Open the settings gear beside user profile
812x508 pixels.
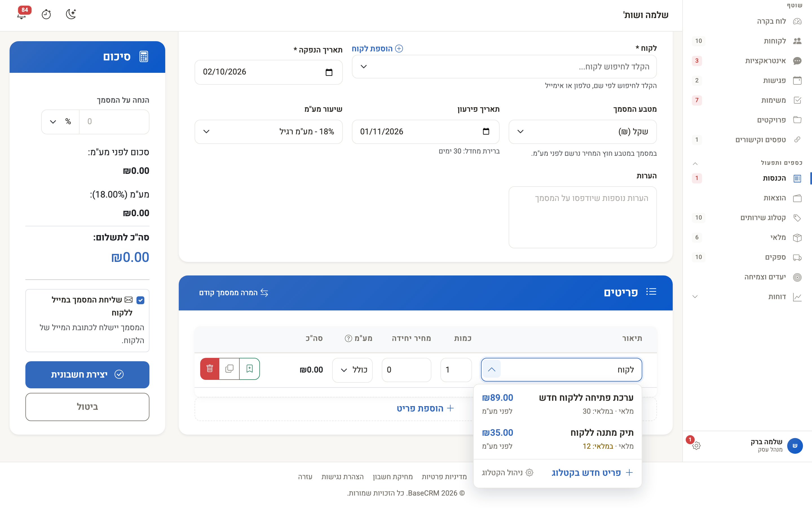click(x=696, y=446)
